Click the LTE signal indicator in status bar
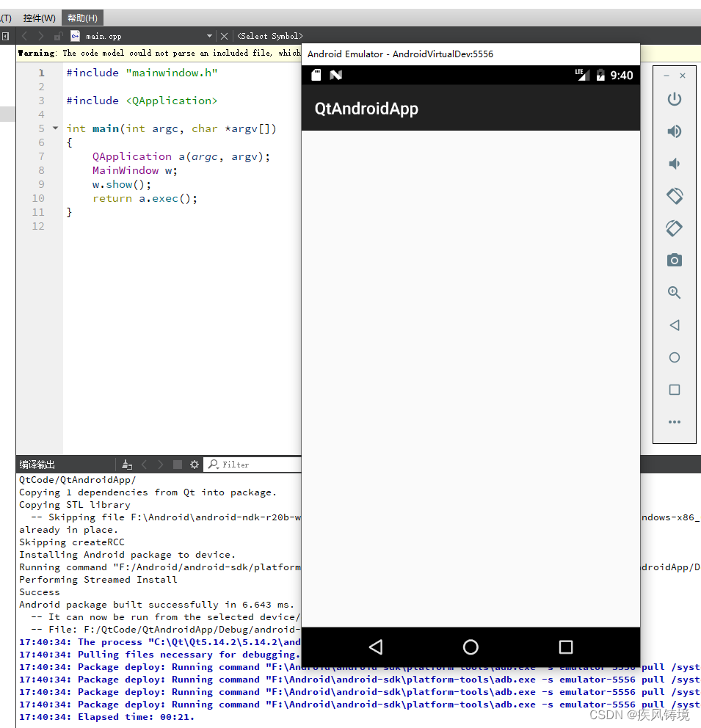This screenshot has height=728, width=701. 581,75
